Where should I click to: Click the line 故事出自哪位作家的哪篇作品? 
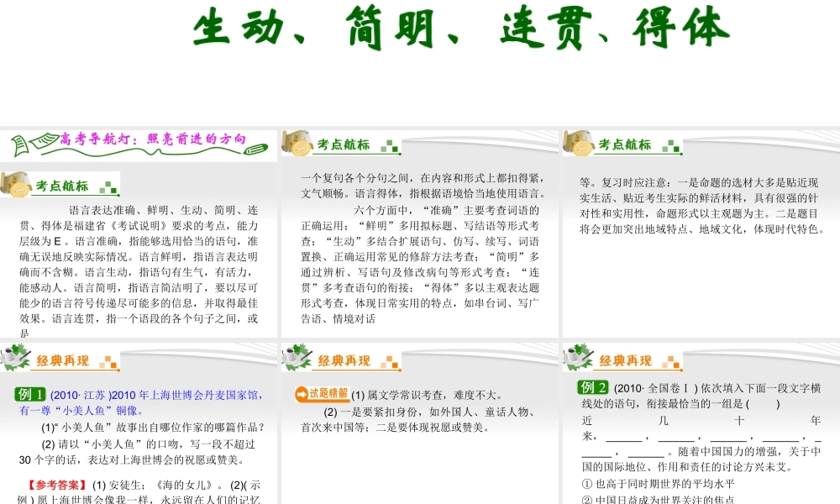pos(153,428)
